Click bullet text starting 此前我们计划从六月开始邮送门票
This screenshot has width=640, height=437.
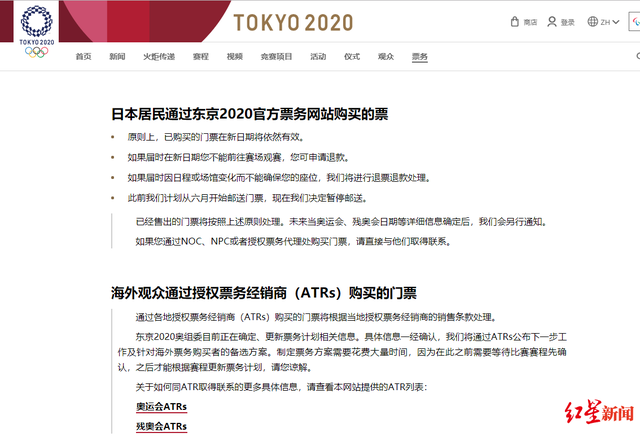click(x=248, y=198)
